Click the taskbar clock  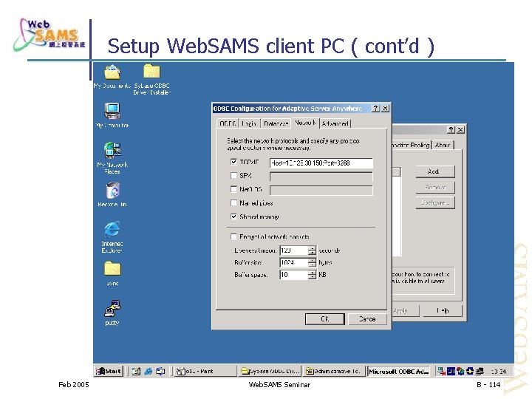pyautogui.click(x=499, y=372)
